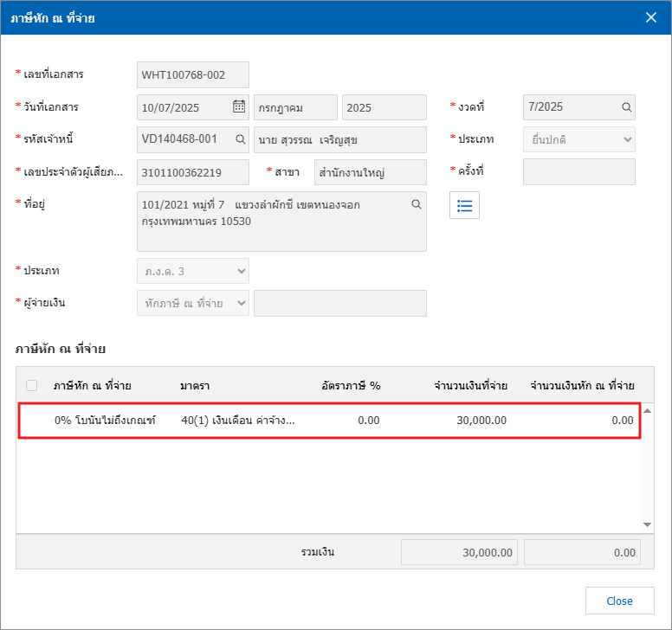Image resolution: width=672 pixels, height=630 pixels.
Task: Click the list icon button beside address
Action: click(x=464, y=205)
